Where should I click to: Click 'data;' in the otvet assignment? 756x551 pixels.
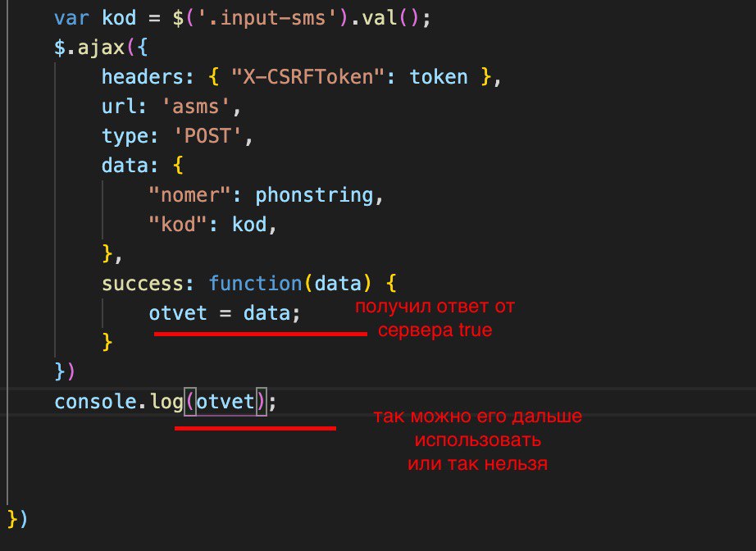(x=272, y=313)
